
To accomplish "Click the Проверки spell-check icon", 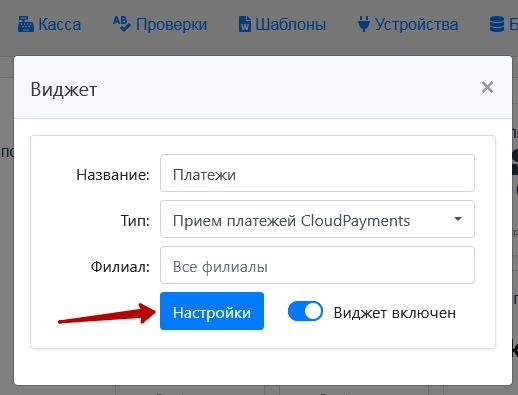I will point(121,24).
